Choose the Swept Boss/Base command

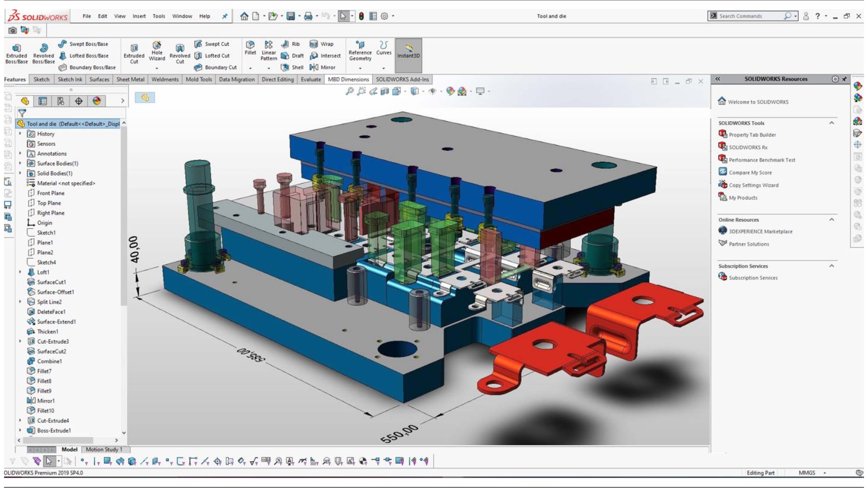click(x=83, y=44)
